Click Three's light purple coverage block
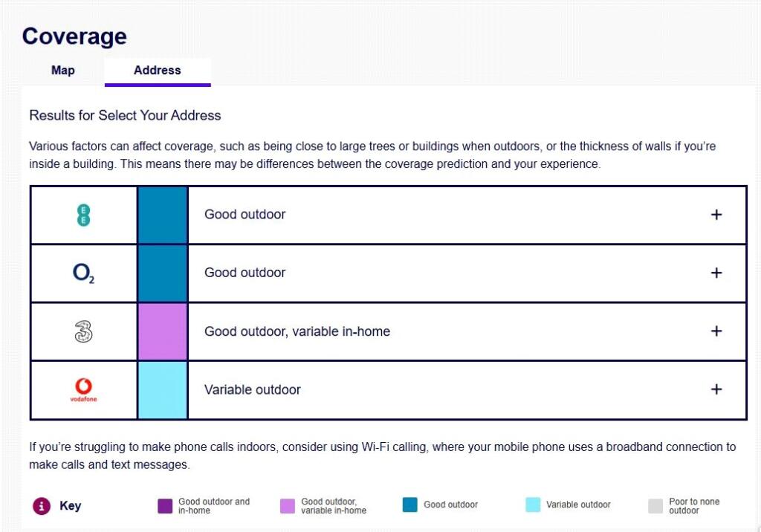 163,331
